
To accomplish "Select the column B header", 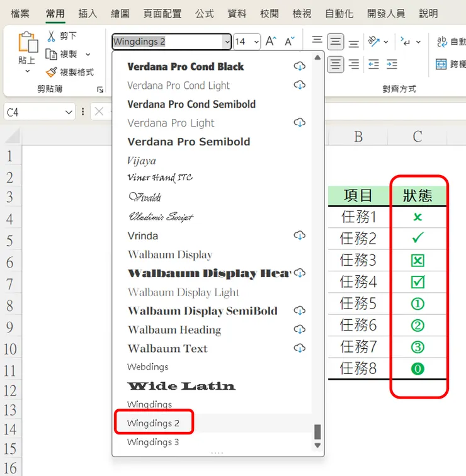I will coord(358,137).
